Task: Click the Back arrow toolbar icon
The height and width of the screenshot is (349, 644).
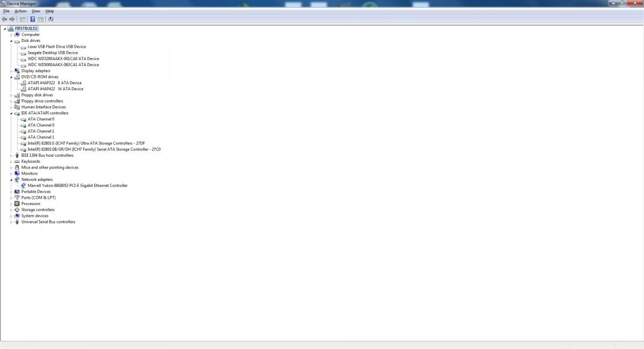Action: click(4, 19)
